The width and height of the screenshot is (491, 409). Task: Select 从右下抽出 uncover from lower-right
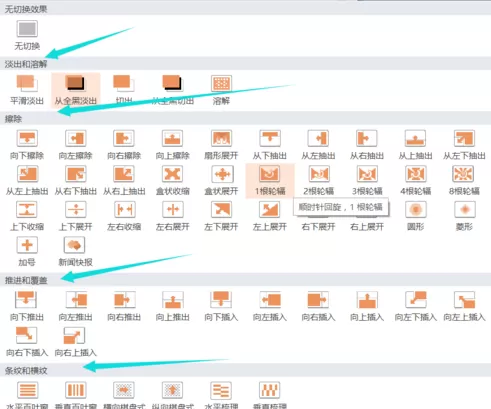76,181
